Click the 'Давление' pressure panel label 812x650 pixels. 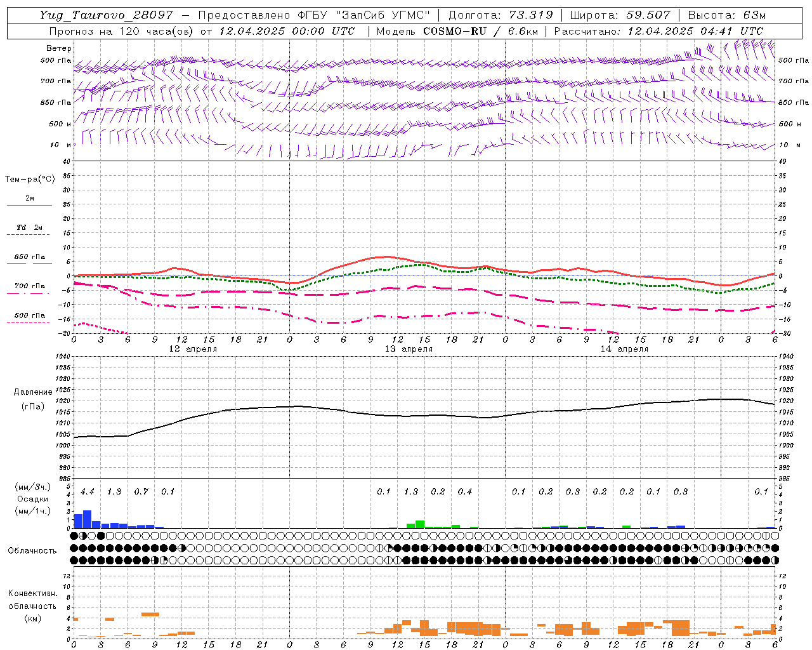pyautogui.click(x=33, y=392)
